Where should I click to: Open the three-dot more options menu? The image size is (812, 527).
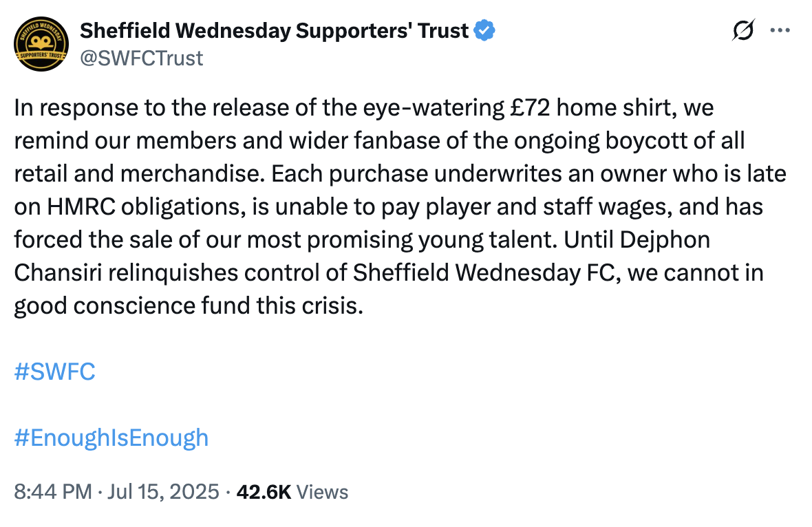point(780,30)
